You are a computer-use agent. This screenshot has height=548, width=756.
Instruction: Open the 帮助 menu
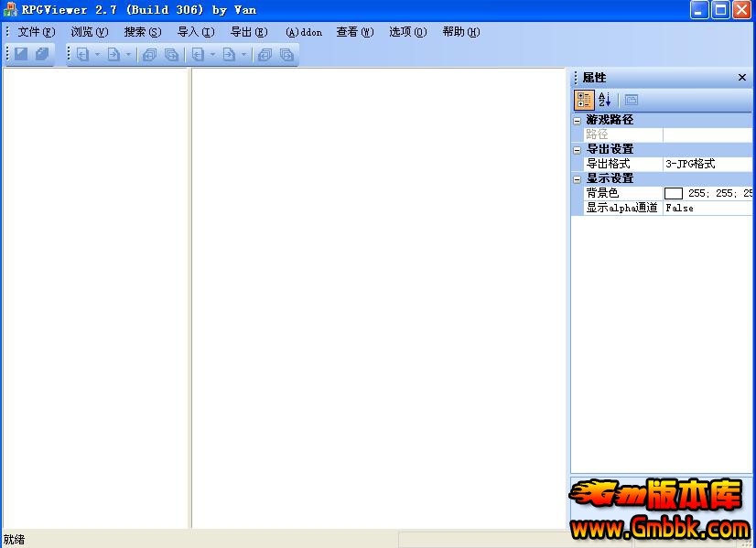(460, 31)
